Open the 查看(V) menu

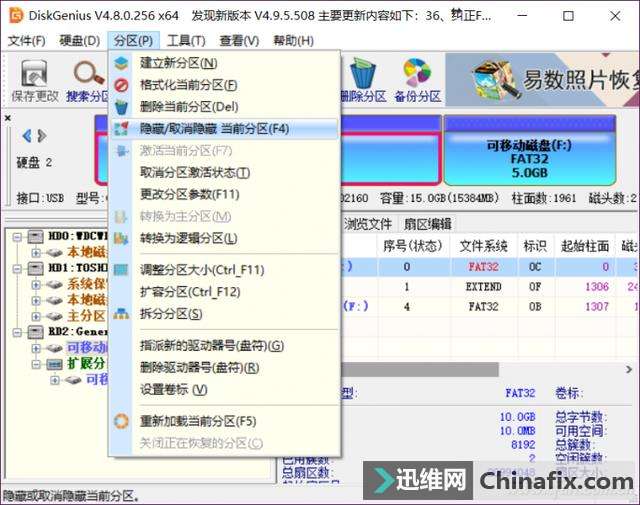239,41
